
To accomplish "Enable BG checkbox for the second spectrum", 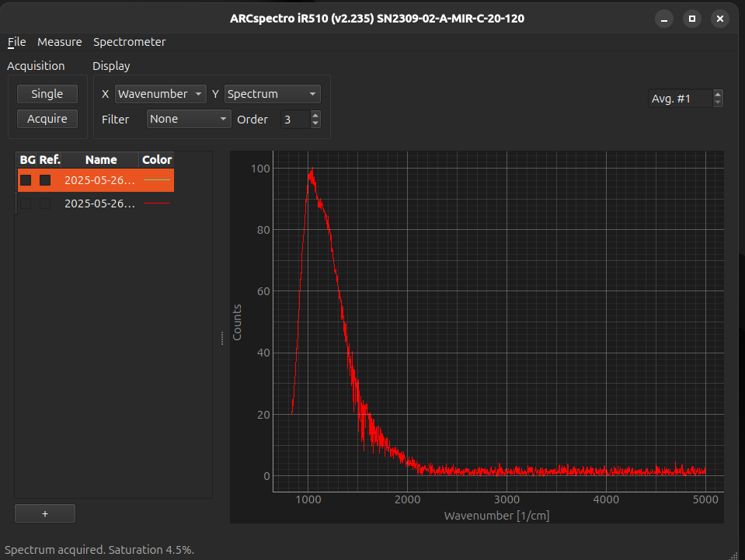I will coord(26,203).
